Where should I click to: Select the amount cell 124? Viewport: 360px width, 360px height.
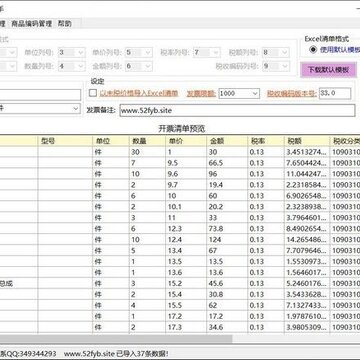point(227,240)
